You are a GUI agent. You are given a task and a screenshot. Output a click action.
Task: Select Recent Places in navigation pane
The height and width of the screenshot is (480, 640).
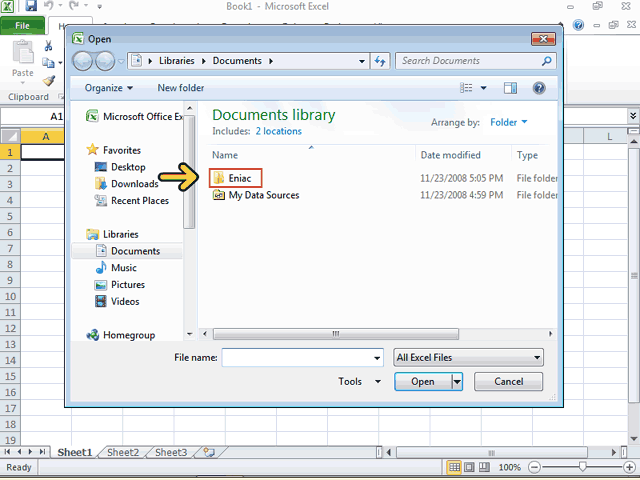(x=131, y=200)
